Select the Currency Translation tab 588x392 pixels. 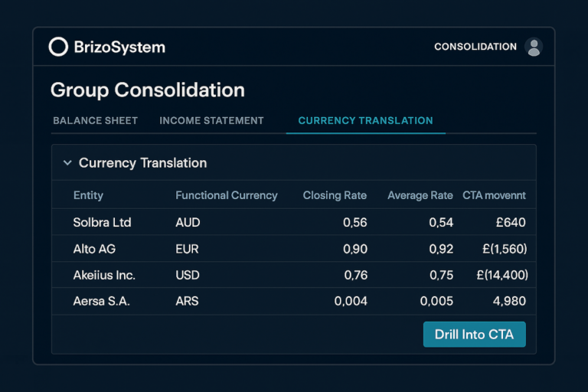coord(366,120)
